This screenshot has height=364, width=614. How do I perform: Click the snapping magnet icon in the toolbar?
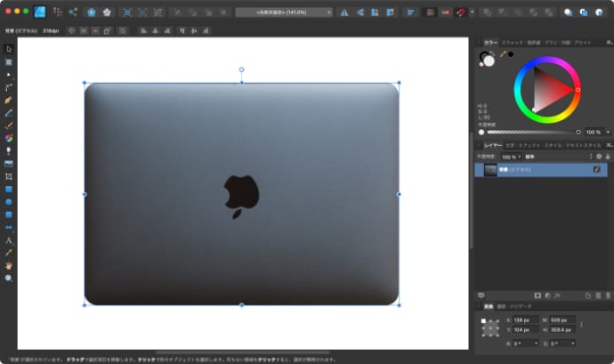click(x=460, y=12)
